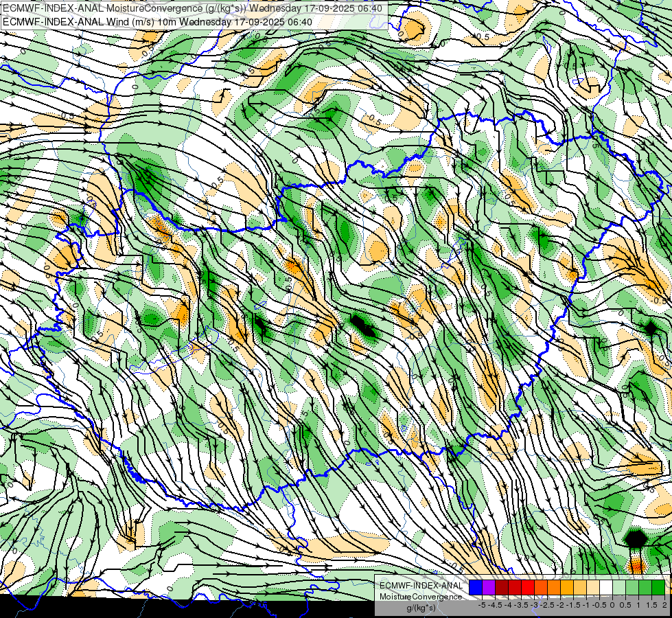Viewport: 672px width, 618px height.
Task: Click the -3 tick label on legend
Action: click(x=535, y=605)
